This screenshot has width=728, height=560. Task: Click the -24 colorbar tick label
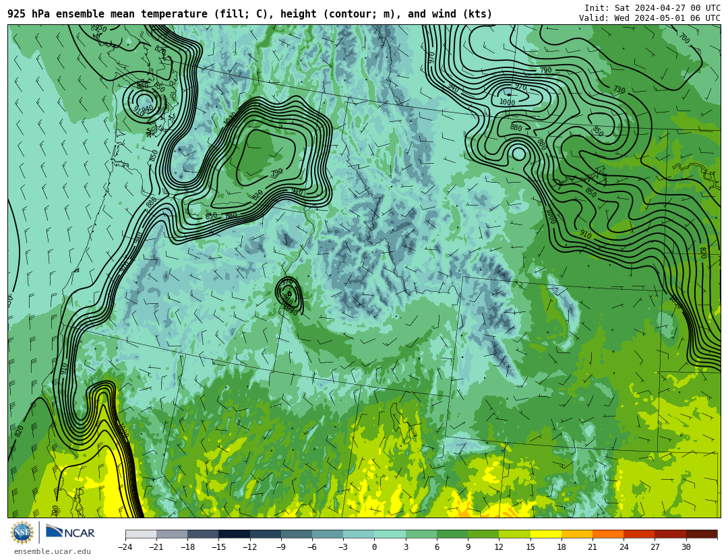125,547
